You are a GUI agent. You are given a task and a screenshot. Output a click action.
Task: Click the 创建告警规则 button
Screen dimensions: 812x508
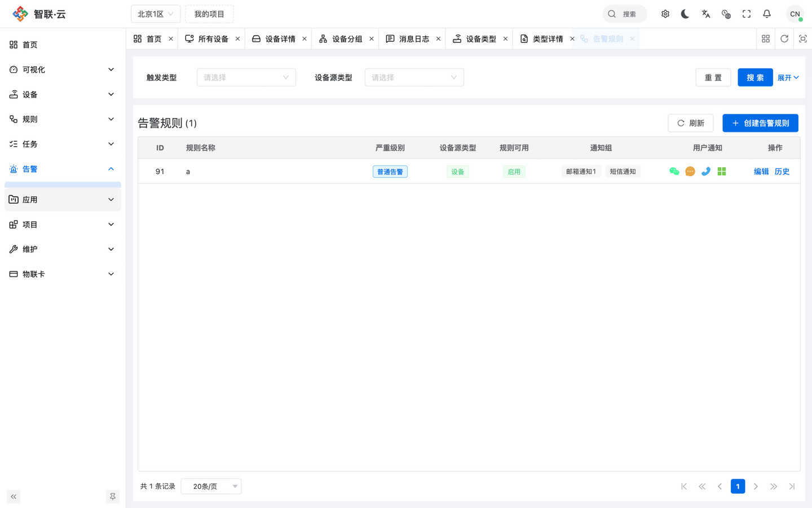(x=761, y=123)
